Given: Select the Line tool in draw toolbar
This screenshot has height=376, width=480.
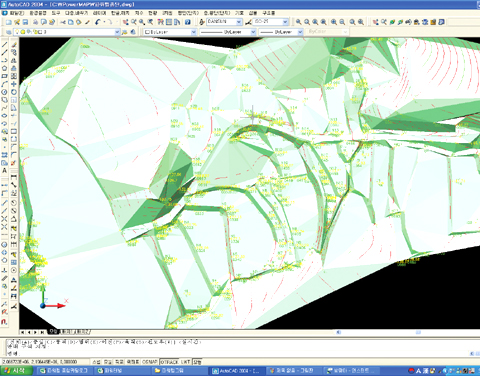Looking at the screenshot, I should click(x=5, y=44).
